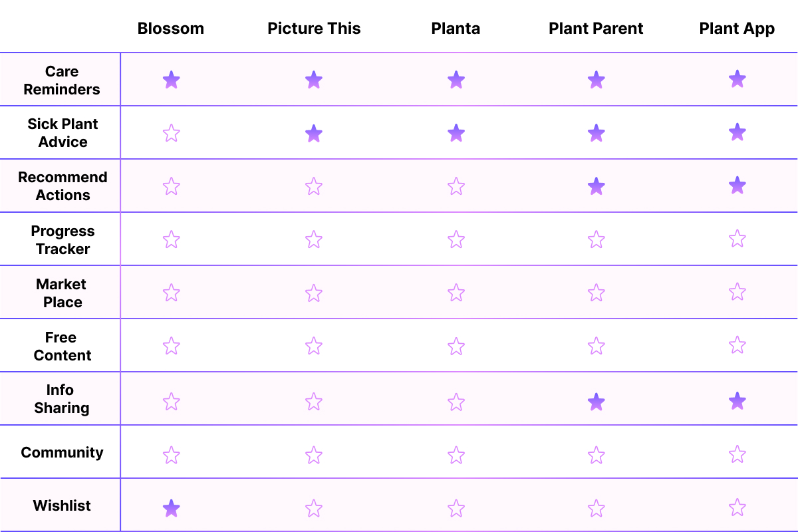Click Planta's filled Care Reminders star
This screenshot has height=532, width=798.
click(456, 80)
